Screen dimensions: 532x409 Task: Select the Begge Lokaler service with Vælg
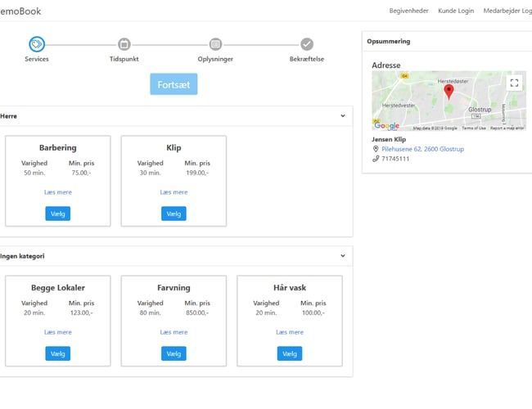point(57,353)
